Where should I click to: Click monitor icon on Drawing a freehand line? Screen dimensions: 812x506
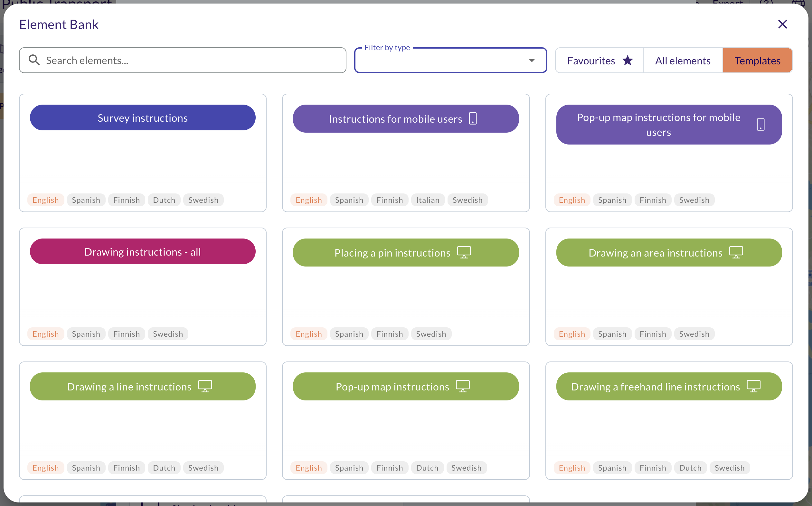[753, 386]
